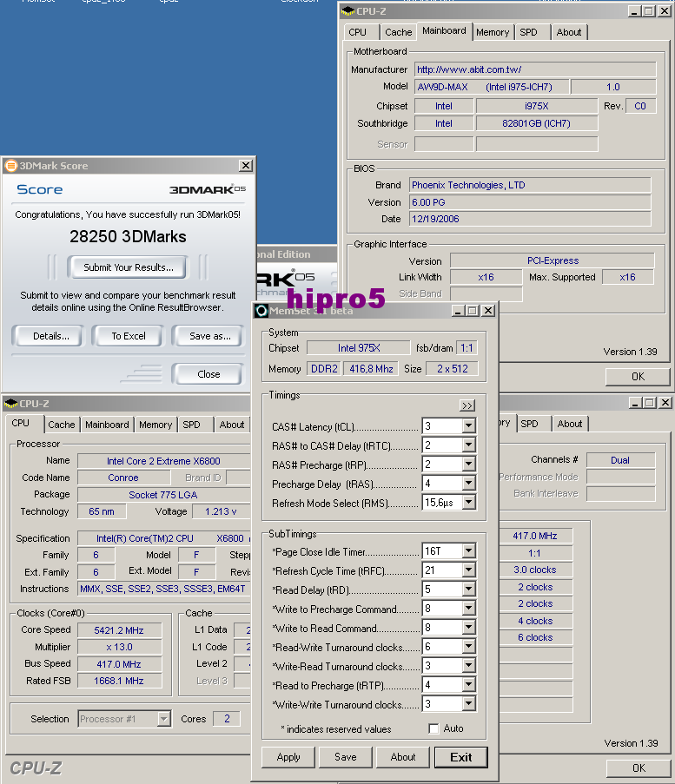
Task: Open the Processor #1 selection dropdown
Action: click(x=163, y=719)
